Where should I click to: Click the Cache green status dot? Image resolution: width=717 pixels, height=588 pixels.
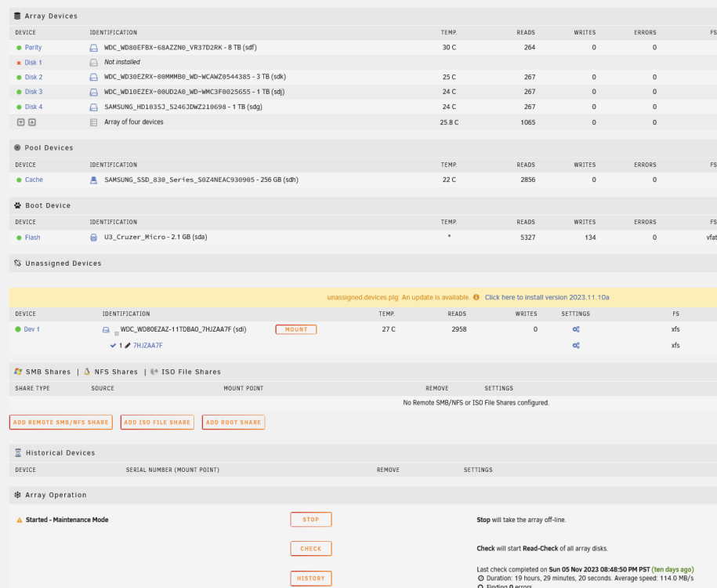[x=19, y=180]
